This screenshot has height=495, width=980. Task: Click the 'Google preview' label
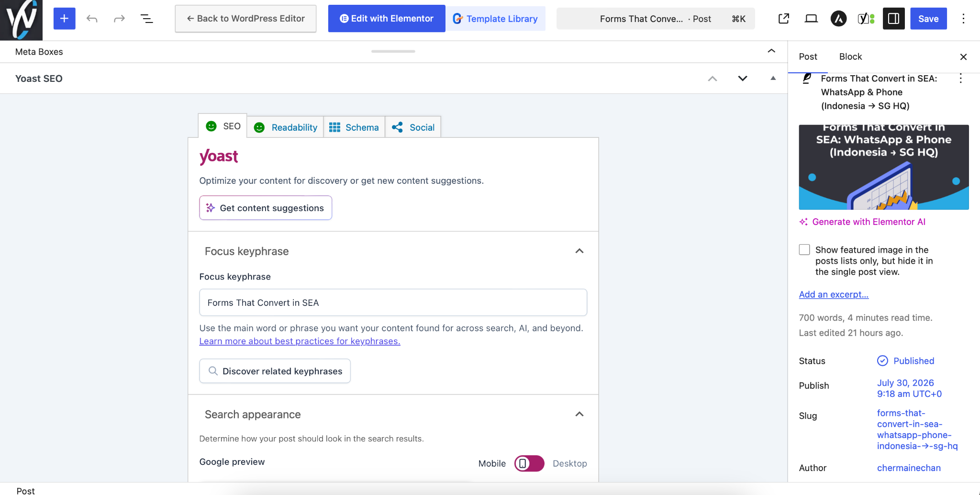232,461
